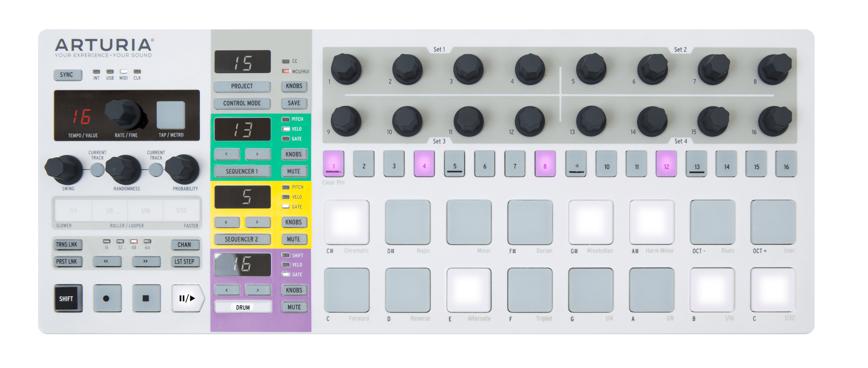This screenshot has height=368, width=868.
Task: Click the PRST LNK button
Action: pos(67,261)
